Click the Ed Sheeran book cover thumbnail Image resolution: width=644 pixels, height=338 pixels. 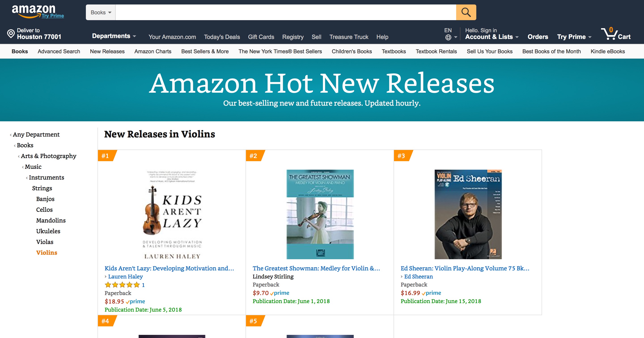coord(468,214)
